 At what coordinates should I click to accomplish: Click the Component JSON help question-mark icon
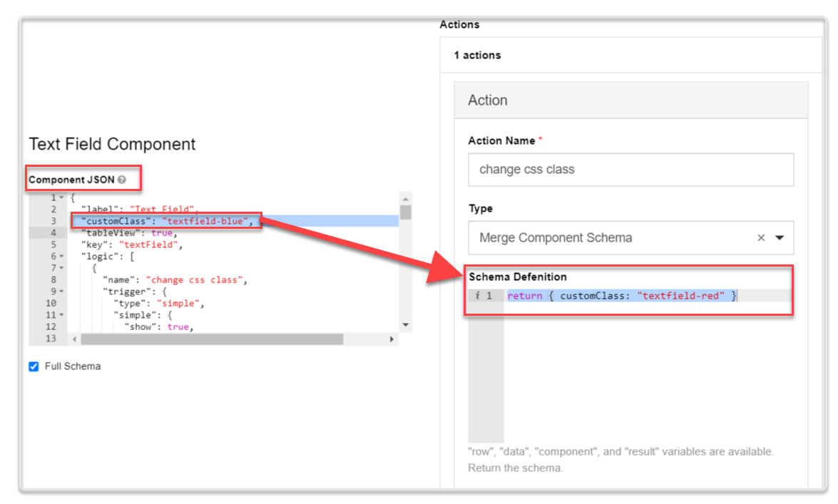pos(122,180)
